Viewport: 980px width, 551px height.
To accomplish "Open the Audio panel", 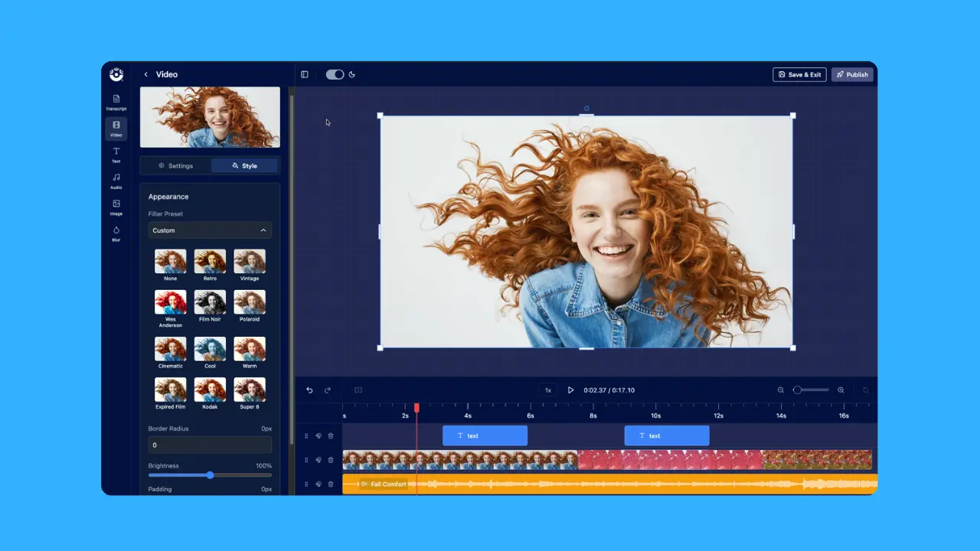I will [x=116, y=181].
